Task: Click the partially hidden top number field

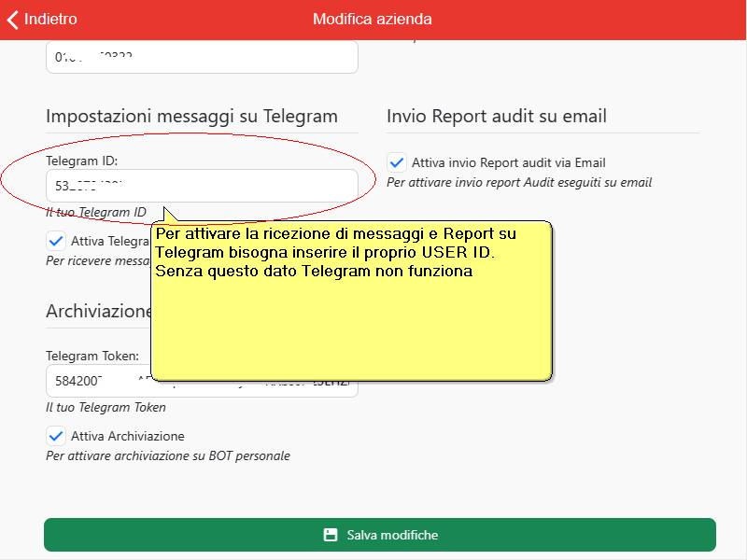Action: [202, 57]
